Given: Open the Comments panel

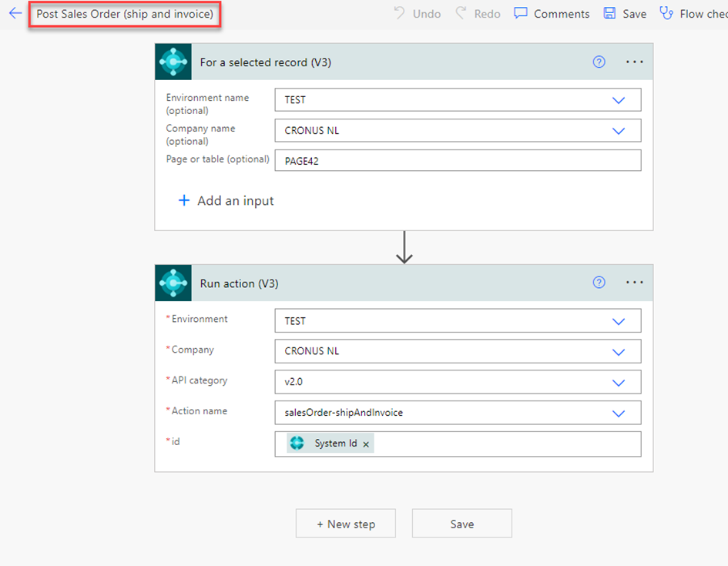Looking at the screenshot, I should tap(552, 13).
